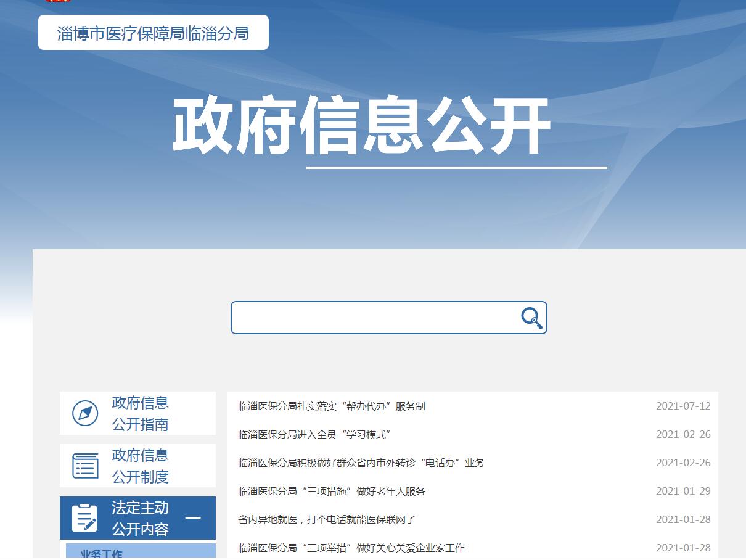Open article 省内异地就医，打个电话就能医保联网了

coord(327,519)
